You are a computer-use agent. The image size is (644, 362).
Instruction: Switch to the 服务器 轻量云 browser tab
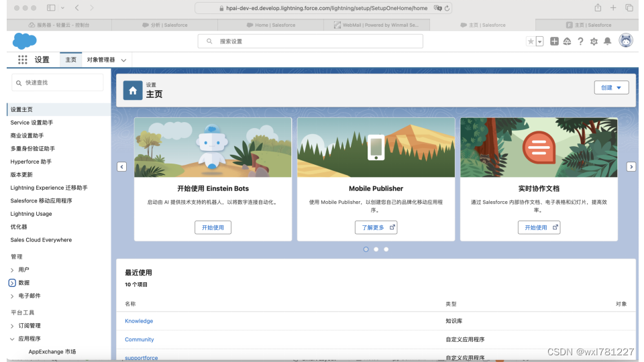(59, 25)
